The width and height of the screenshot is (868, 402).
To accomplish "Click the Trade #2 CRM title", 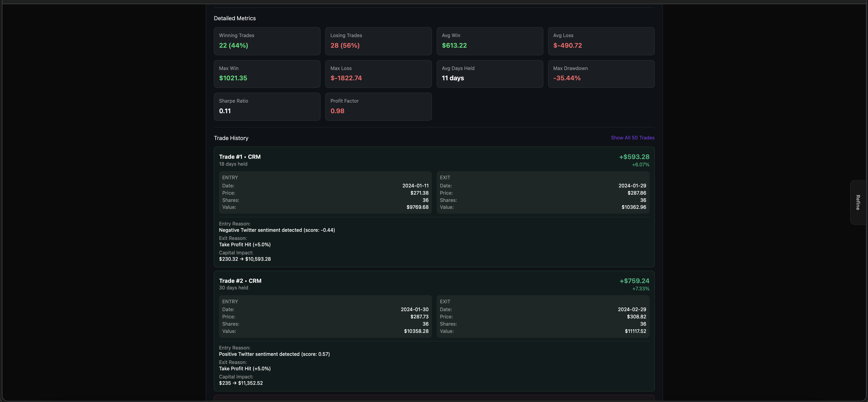I will click(x=240, y=281).
